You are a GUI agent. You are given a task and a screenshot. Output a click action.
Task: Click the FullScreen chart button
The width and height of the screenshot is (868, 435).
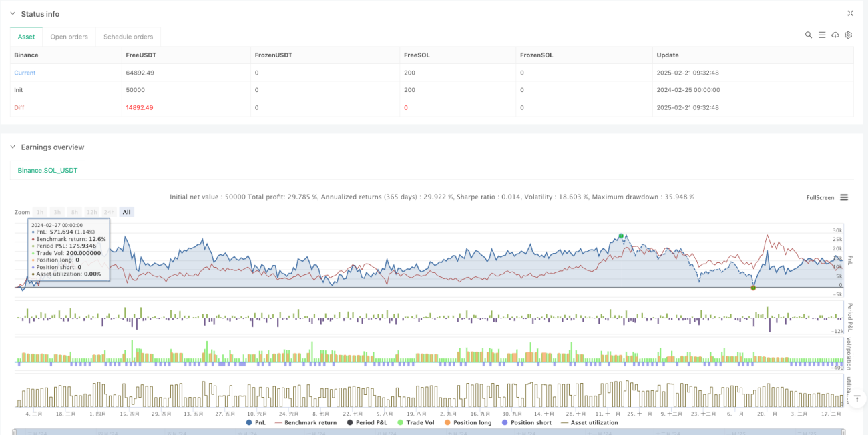tap(820, 197)
